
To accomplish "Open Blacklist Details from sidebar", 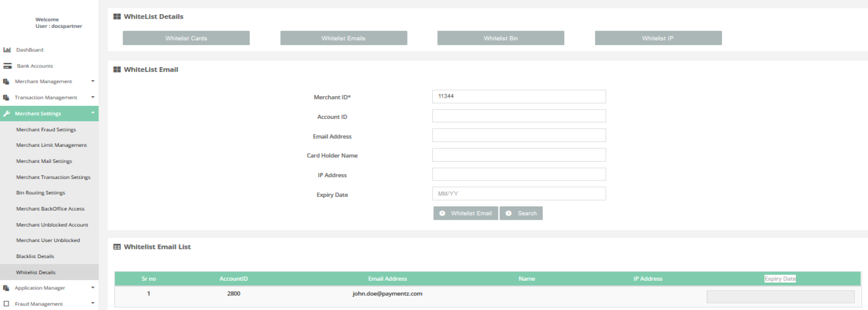I will coord(35,256).
